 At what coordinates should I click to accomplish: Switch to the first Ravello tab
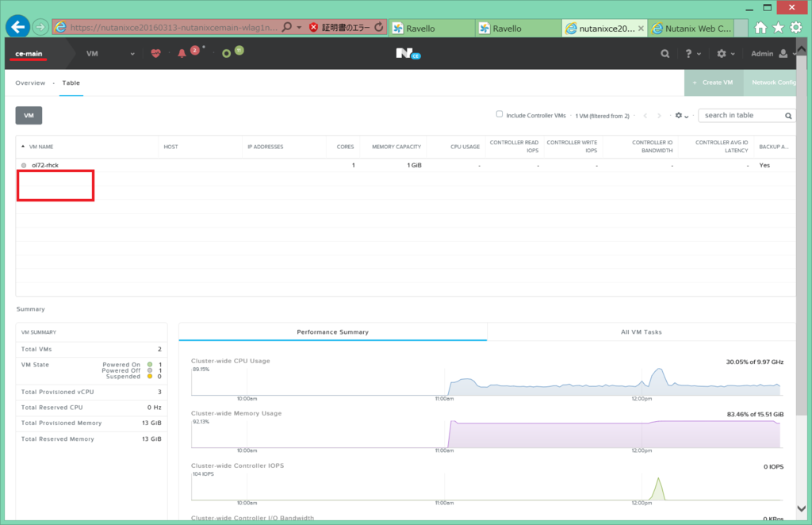pos(432,29)
